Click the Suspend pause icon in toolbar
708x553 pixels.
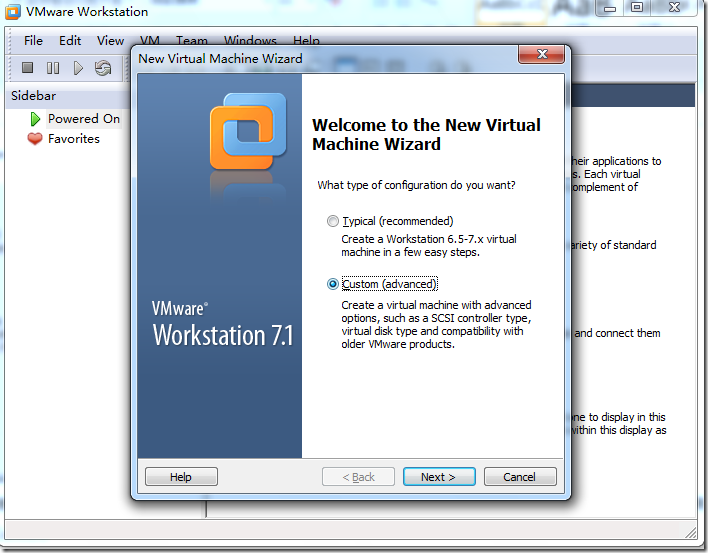coord(53,68)
